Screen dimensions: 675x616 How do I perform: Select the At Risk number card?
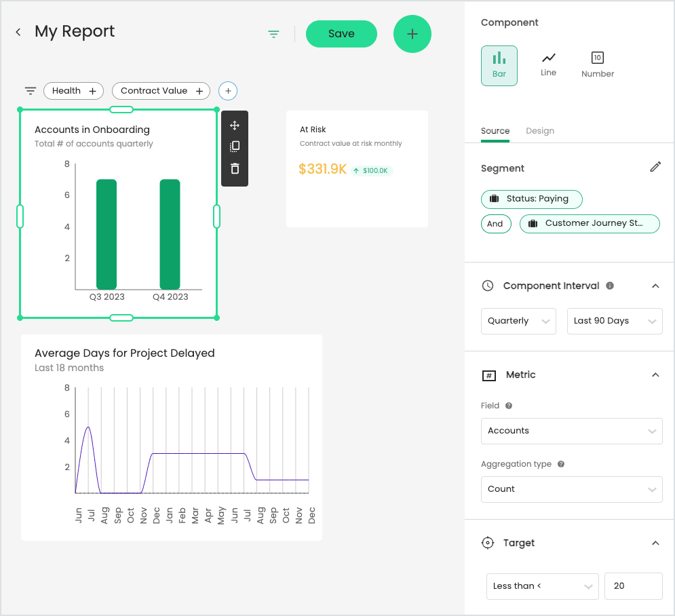[x=357, y=169]
